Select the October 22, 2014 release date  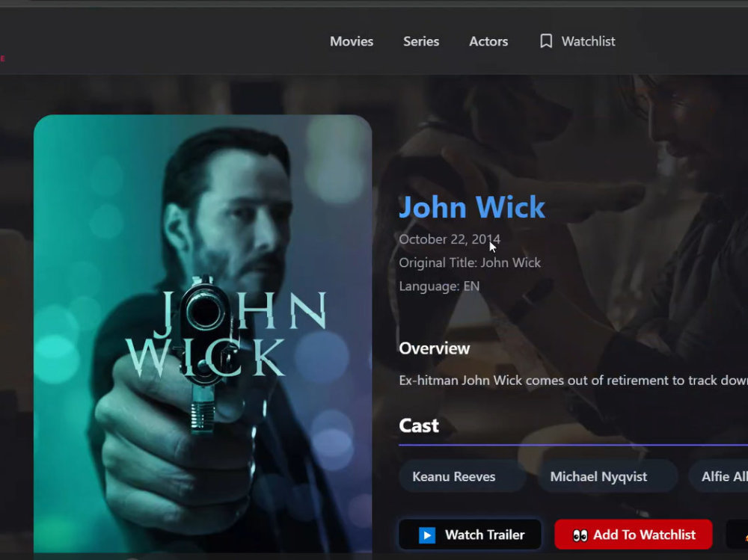click(x=450, y=239)
